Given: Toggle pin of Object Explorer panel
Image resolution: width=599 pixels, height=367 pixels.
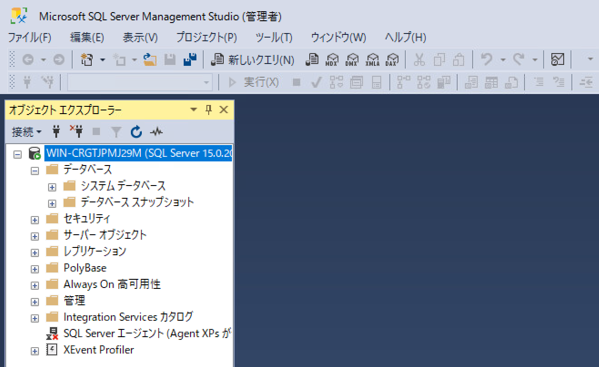Looking at the screenshot, I should click(209, 110).
